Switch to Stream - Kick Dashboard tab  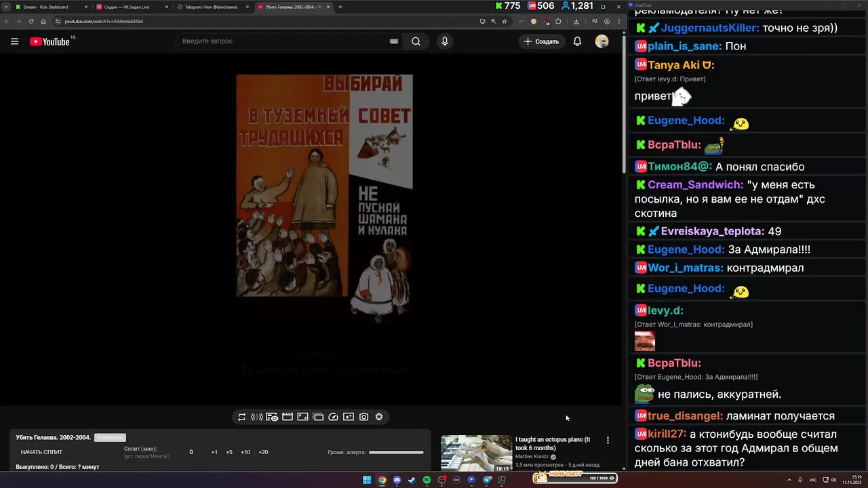[x=51, y=7]
